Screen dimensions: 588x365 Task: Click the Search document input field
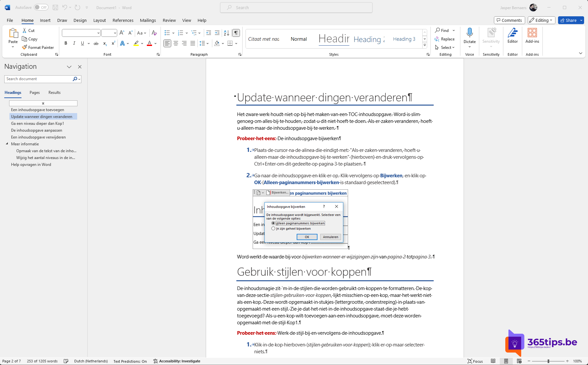[x=38, y=79]
